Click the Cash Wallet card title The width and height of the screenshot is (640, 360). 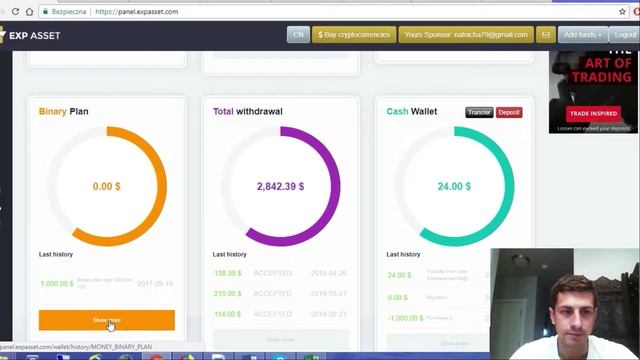click(411, 111)
